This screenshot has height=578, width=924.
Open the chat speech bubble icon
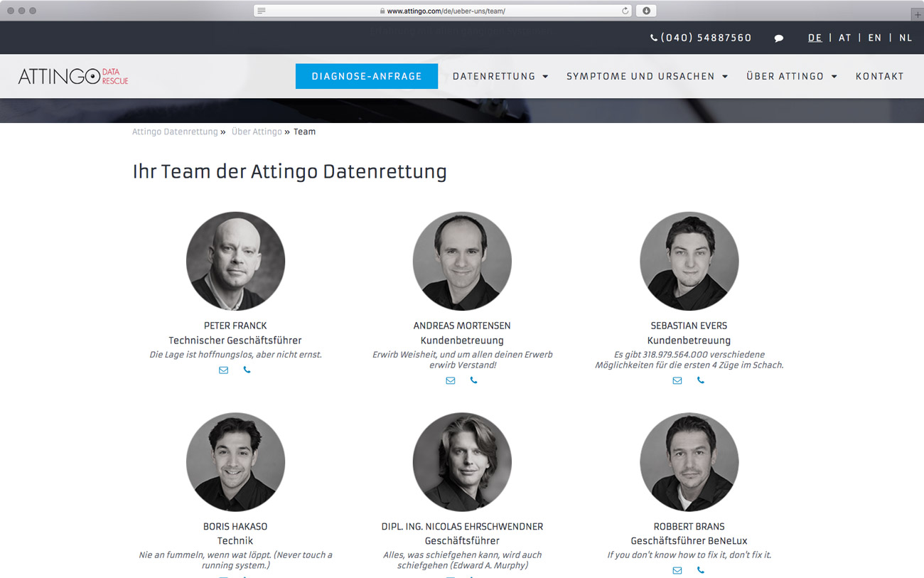[x=779, y=38]
